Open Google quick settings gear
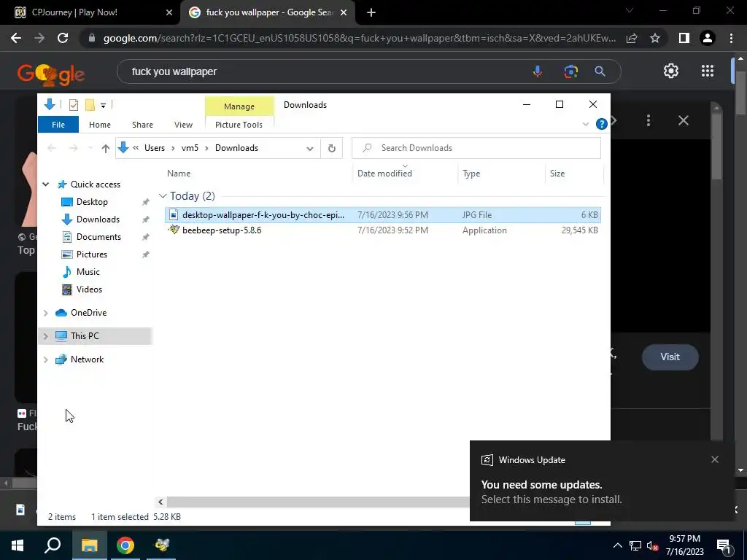The width and height of the screenshot is (747, 560). (x=671, y=71)
